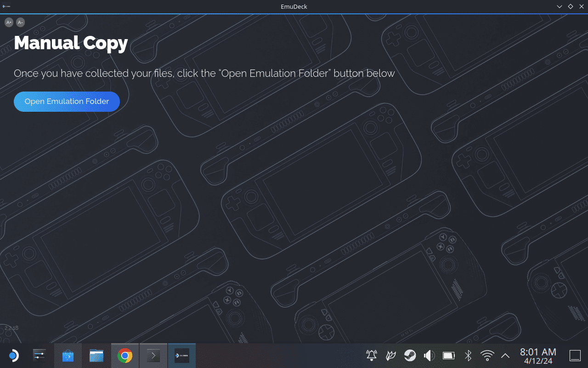Launch Discover store from taskbar
Image resolution: width=588 pixels, height=368 pixels.
click(x=68, y=356)
